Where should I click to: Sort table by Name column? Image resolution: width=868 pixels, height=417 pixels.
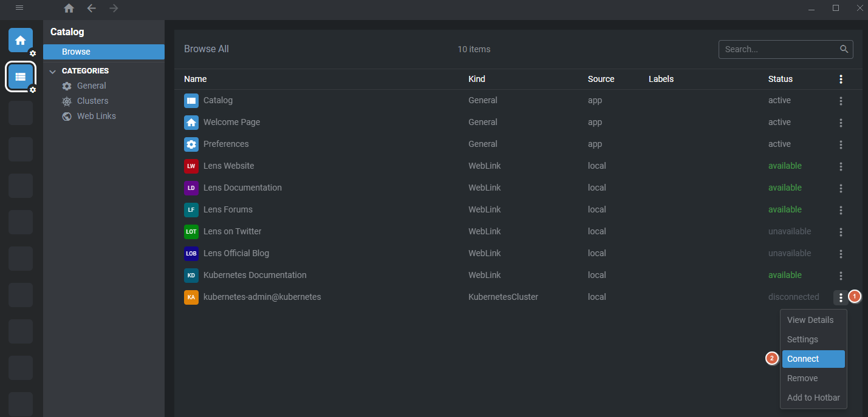196,79
